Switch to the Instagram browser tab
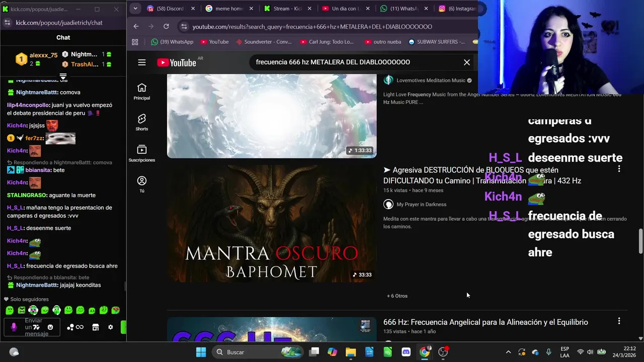The image size is (644, 362). 458,9
